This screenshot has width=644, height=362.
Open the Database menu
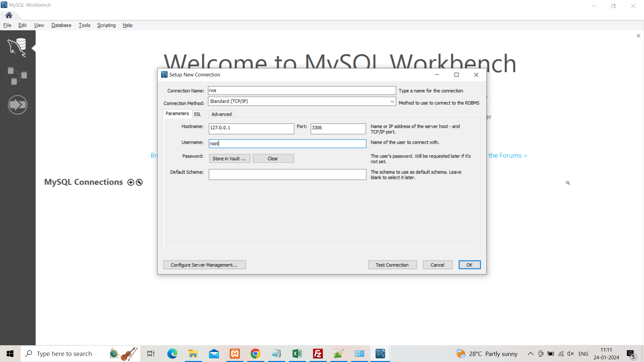click(x=61, y=25)
